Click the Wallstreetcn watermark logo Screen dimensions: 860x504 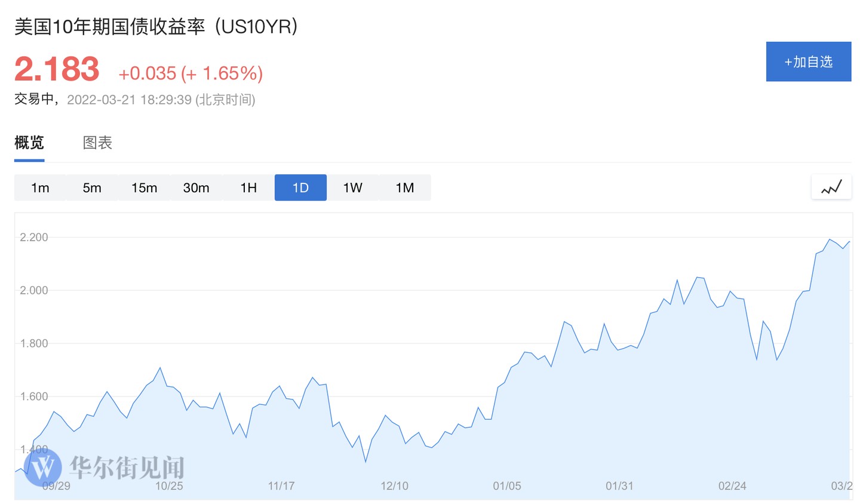pyautogui.click(x=42, y=467)
